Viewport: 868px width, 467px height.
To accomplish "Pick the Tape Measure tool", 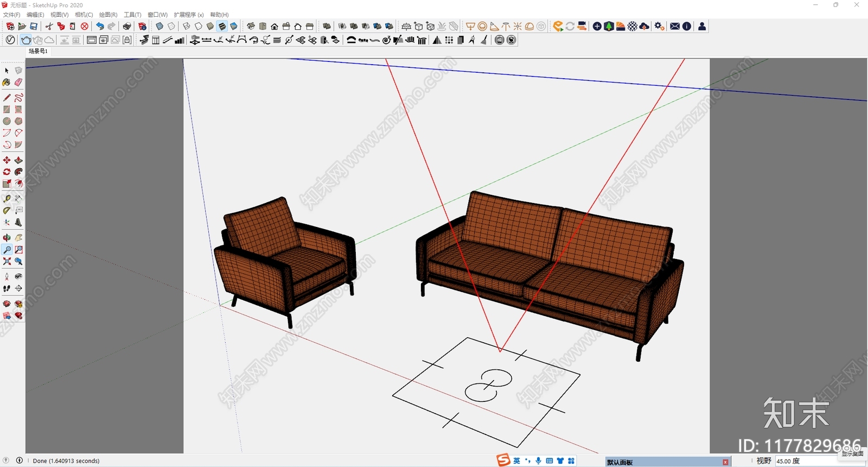I will (x=7, y=198).
